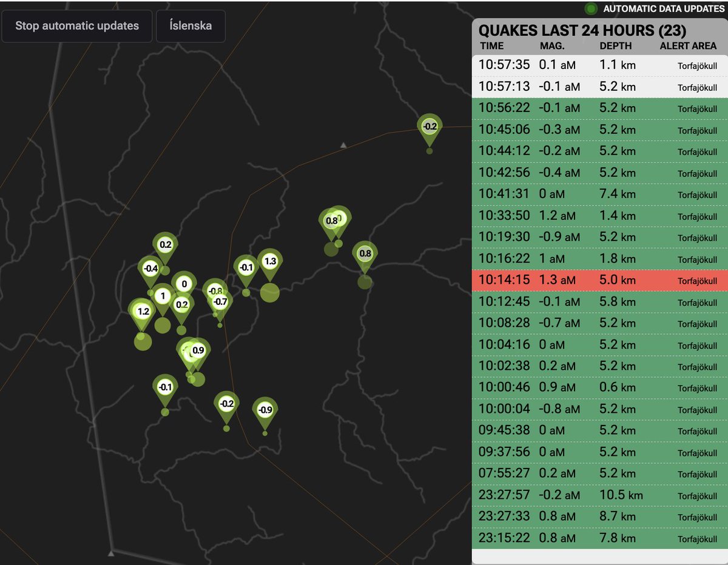Select the 10:19:30 quake row
Image resolution: width=728 pixels, height=565 pixels.
(599, 237)
